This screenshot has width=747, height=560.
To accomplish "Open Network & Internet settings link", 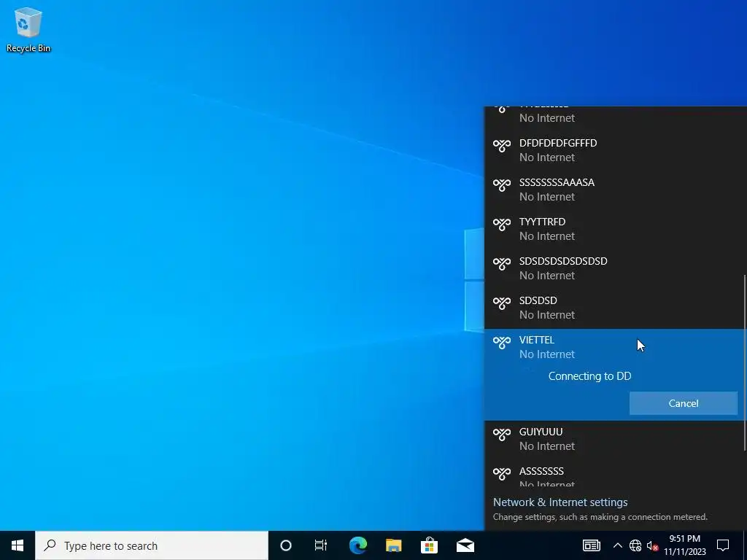I will tap(560, 502).
